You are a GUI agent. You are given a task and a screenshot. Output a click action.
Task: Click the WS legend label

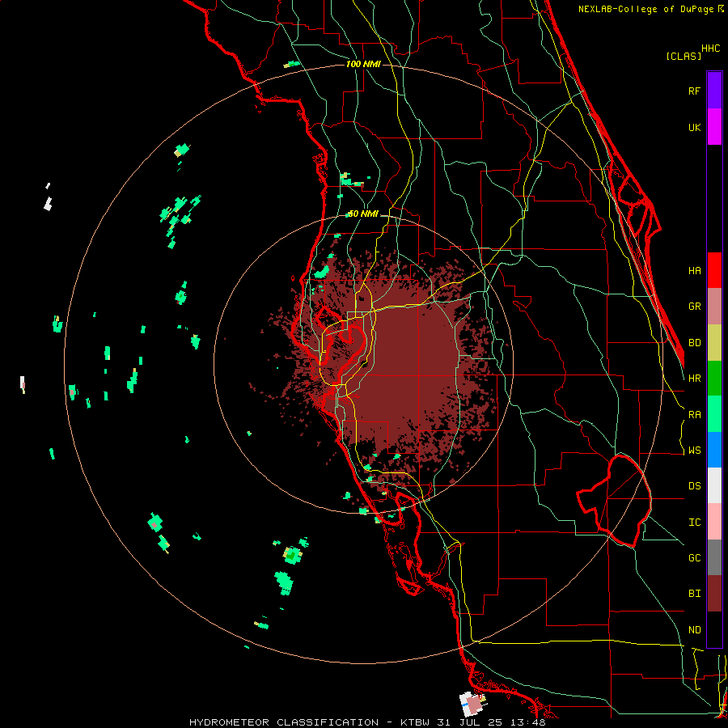[694, 451]
